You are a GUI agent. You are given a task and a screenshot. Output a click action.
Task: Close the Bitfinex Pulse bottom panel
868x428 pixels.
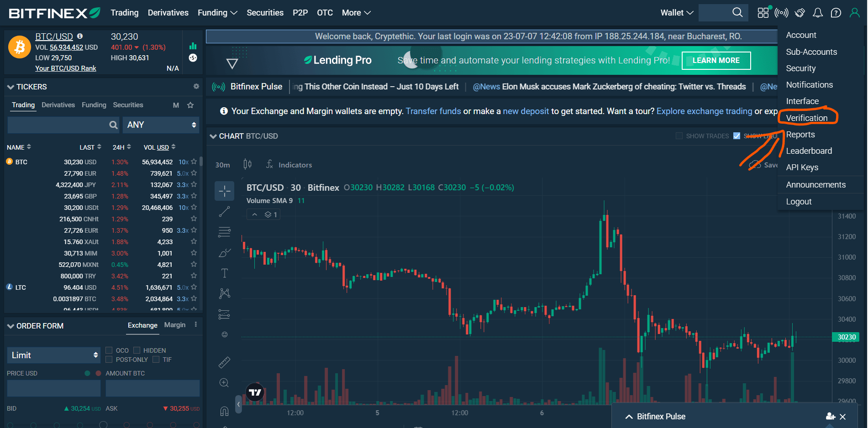843,417
